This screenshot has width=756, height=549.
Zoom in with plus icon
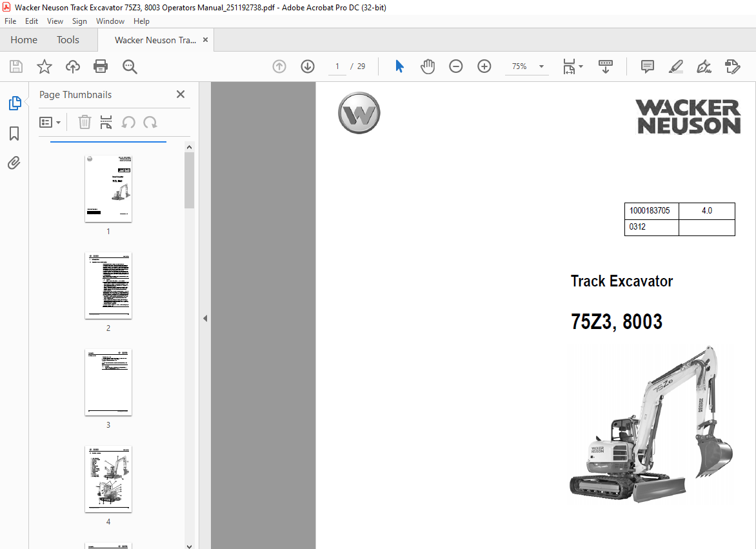click(484, 66)
